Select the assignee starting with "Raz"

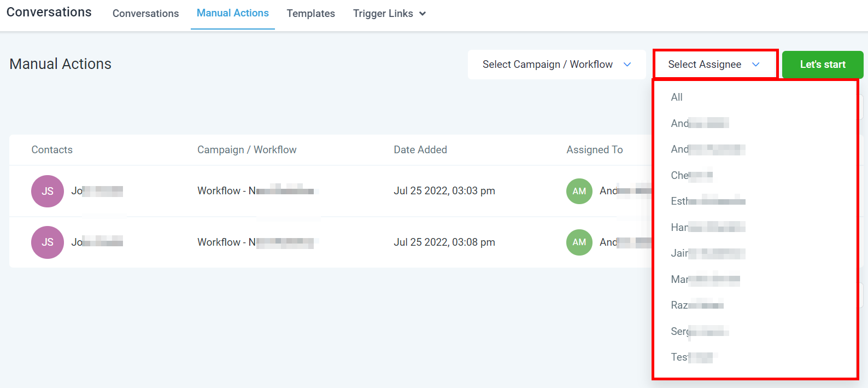(x=697, y=305)
